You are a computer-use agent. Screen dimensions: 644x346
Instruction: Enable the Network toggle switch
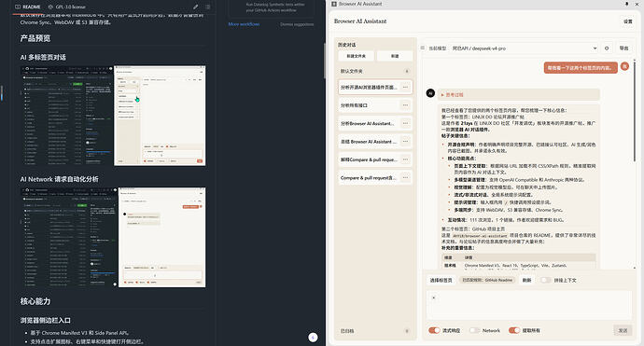point(474,330)
